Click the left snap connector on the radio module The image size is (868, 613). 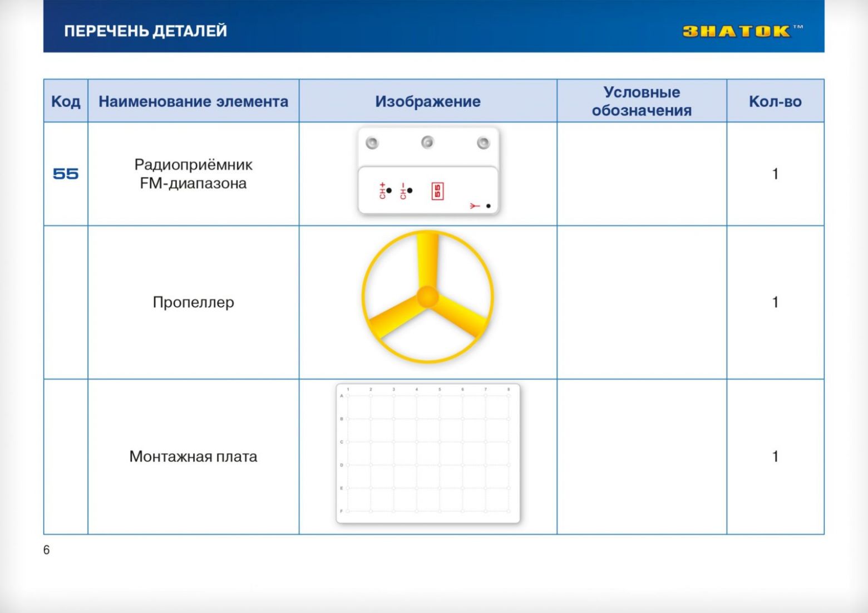pyautogui.click(x=372, y=143)
